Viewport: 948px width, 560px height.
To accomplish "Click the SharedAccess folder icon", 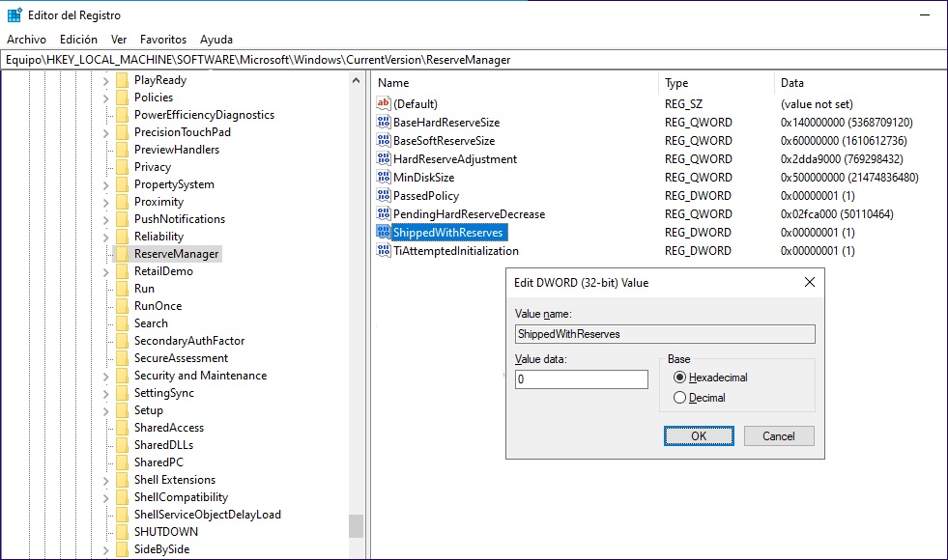I will [x=122, y=428].
